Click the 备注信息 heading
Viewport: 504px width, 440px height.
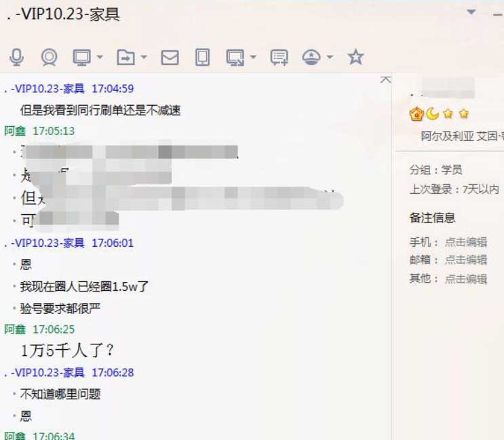[x=432, y=218]
